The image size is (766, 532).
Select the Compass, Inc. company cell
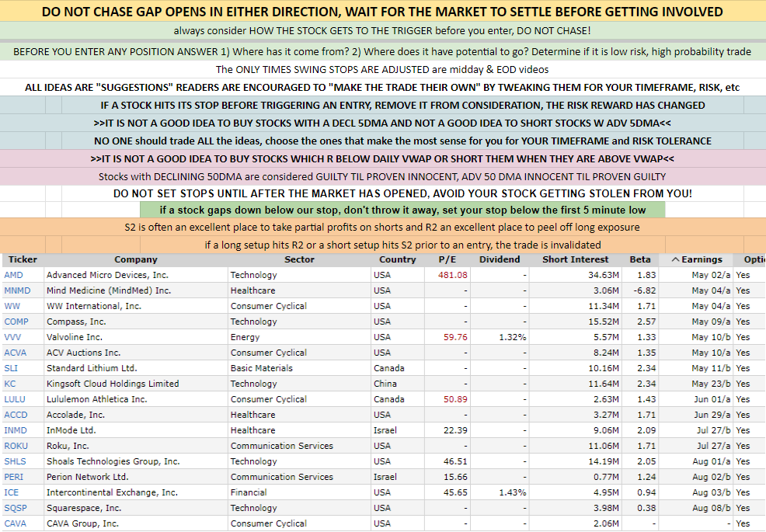pyautogui.click(x=136, y=322)
